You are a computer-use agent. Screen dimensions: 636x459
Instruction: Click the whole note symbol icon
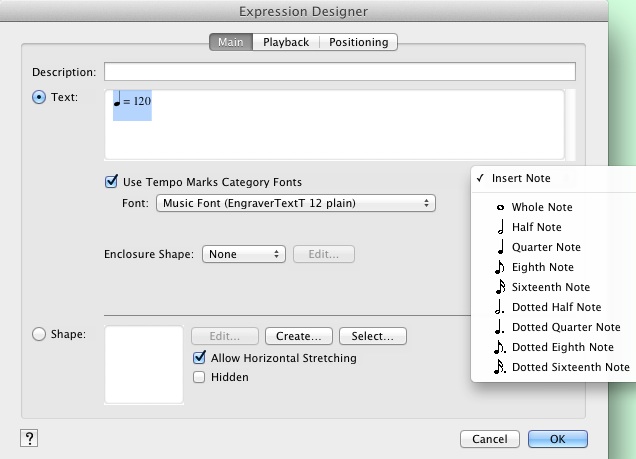point(498,207)
